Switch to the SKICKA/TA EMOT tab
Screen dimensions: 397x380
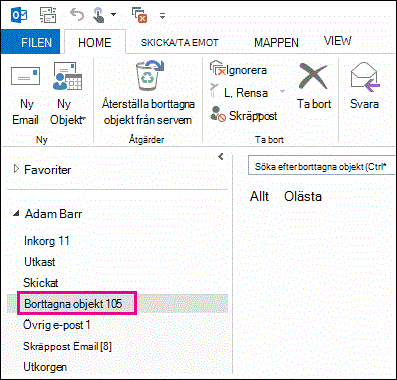[179, 43]
